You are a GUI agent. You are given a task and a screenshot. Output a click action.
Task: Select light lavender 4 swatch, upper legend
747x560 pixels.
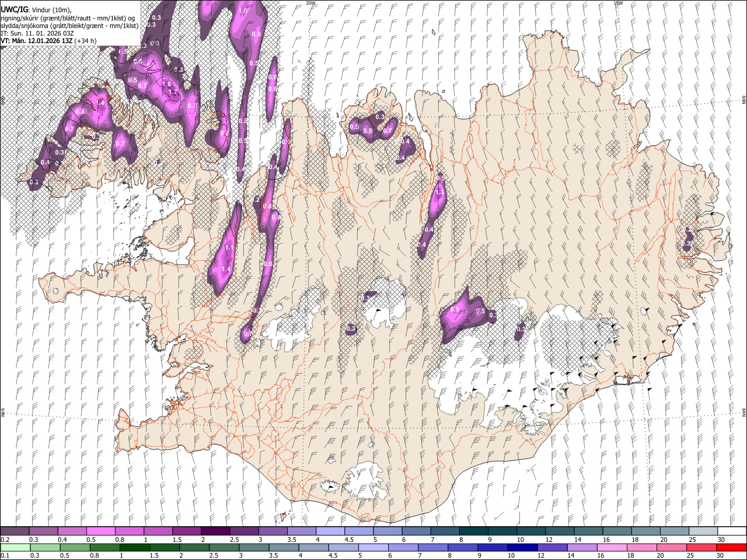pyautogui.click(x=330, y=531)
